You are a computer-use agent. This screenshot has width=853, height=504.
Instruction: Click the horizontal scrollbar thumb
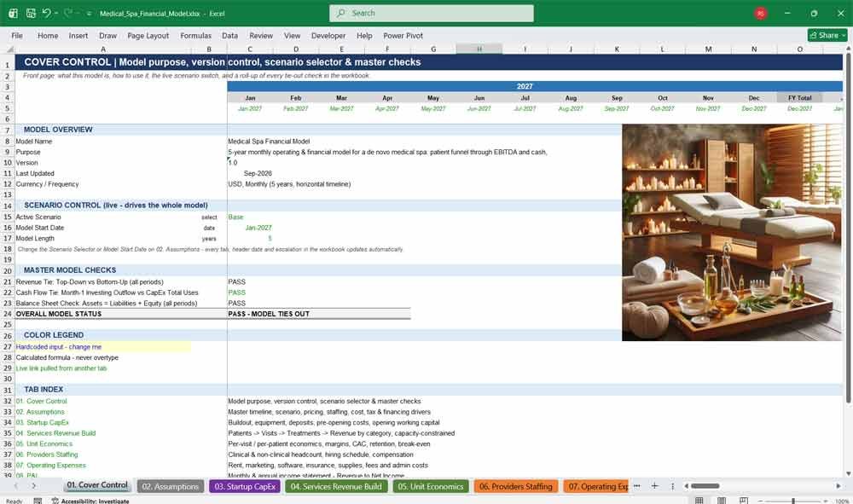705,486
